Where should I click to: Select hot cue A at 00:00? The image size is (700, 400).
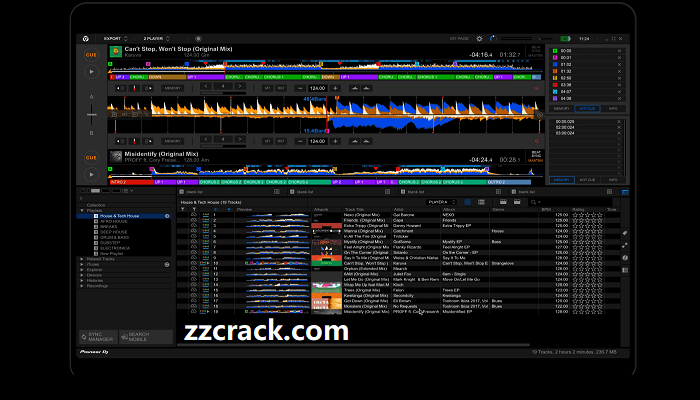555,51
